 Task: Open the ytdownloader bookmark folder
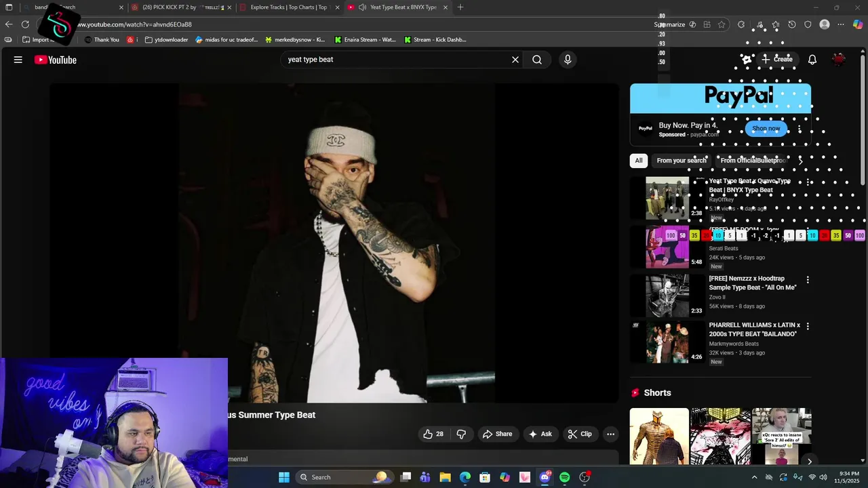click(x=166, y=40)
